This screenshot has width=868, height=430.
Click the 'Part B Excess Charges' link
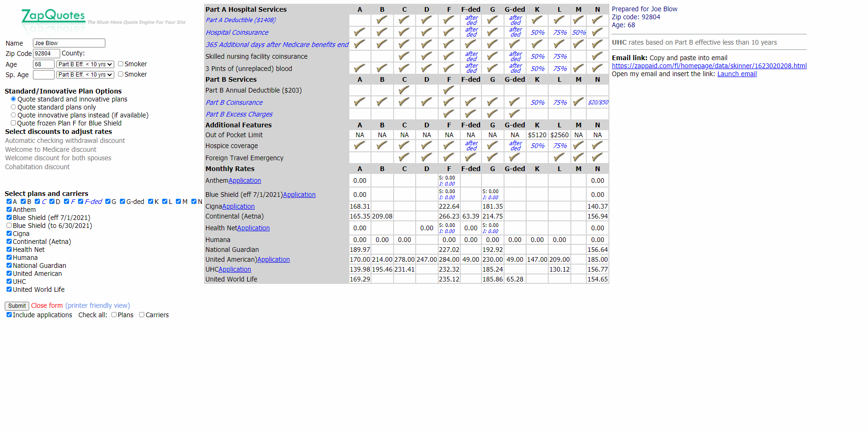coord(239,114)
